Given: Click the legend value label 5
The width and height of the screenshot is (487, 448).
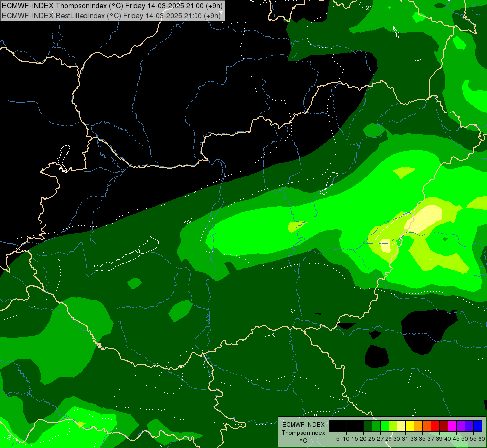Looking at the screenshot, I should point(338,439).
